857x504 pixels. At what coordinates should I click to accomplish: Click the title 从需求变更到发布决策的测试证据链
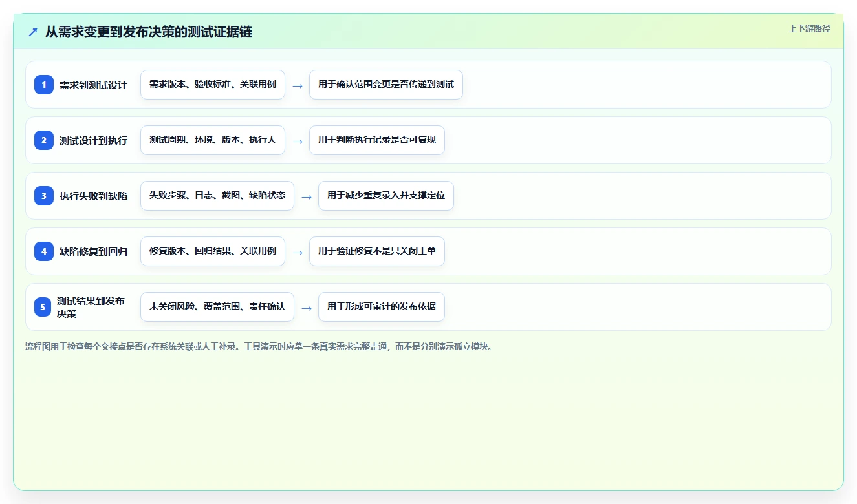tap(149, 32)
